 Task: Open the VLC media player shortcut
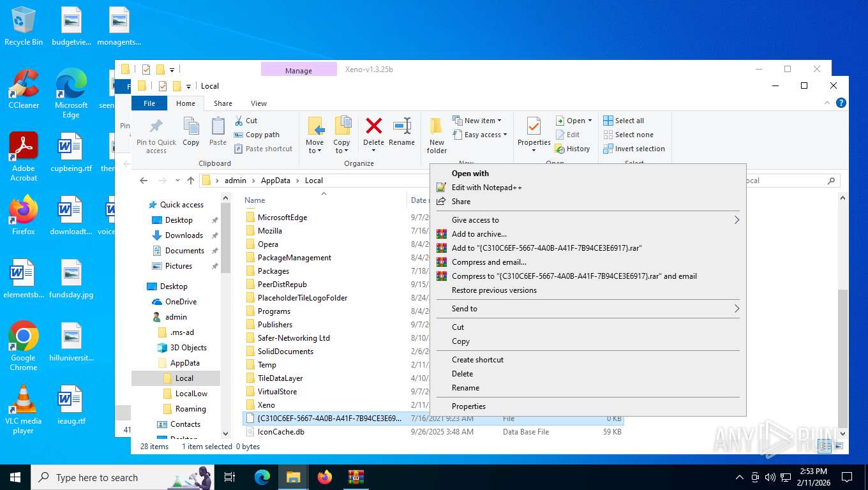(24, 410)
